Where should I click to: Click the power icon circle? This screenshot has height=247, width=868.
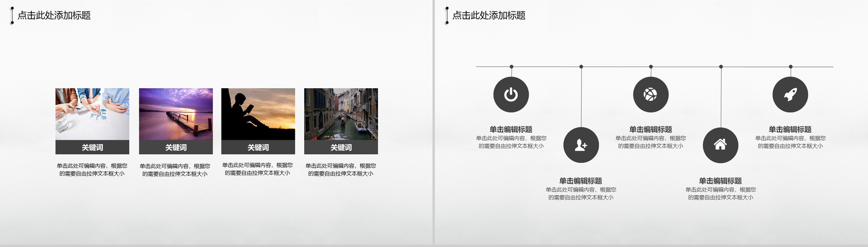tap(511, 94)
